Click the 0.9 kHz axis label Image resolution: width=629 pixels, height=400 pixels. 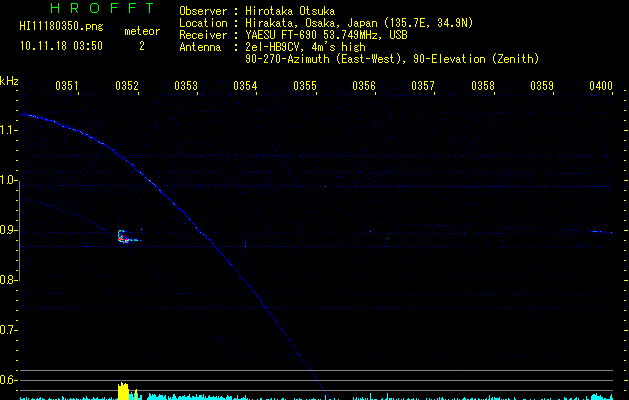(x=8, y=230)
